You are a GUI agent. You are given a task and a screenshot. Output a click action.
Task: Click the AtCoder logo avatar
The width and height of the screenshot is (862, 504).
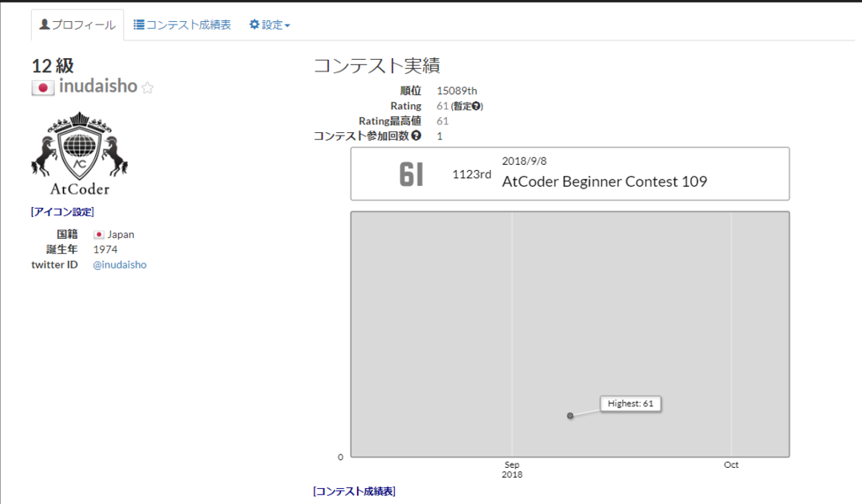point(80,154)
